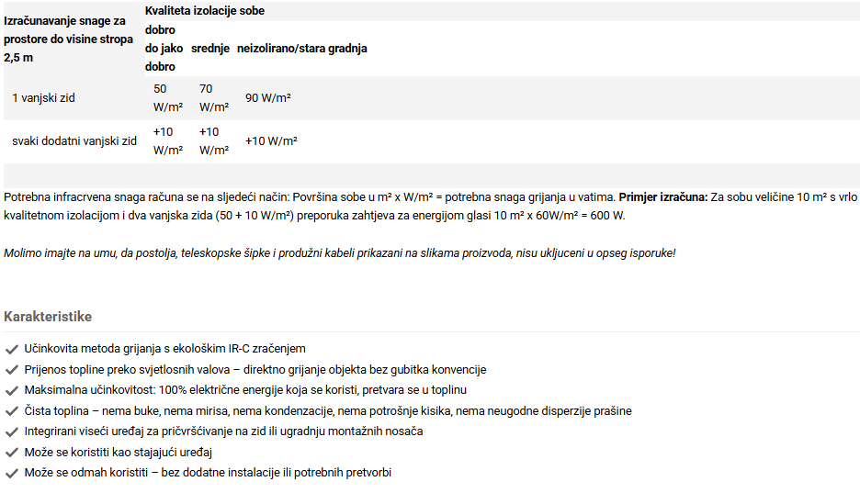Click the "+10 W/m²" cell under neizolirano column
The height and width of the screenshot is (504, 860).
coord(271,141)
